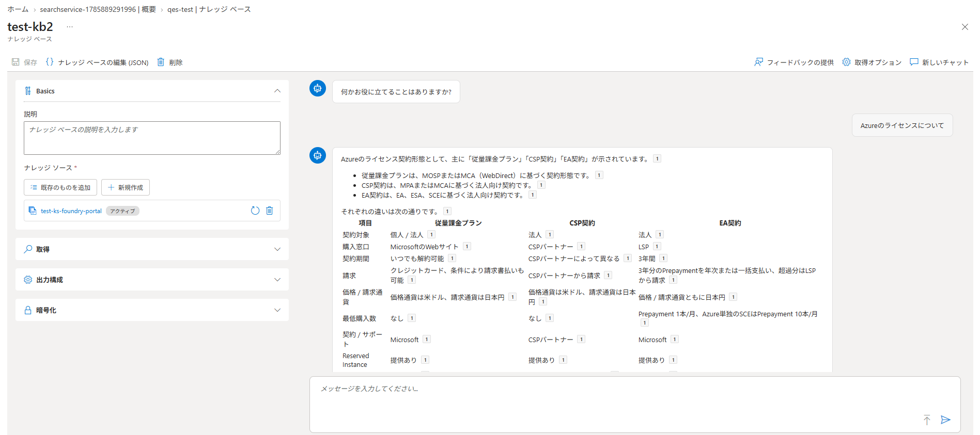Open citation 1 beside 従量課金プラン bullet
980x435 pixels.
point(599,175)
